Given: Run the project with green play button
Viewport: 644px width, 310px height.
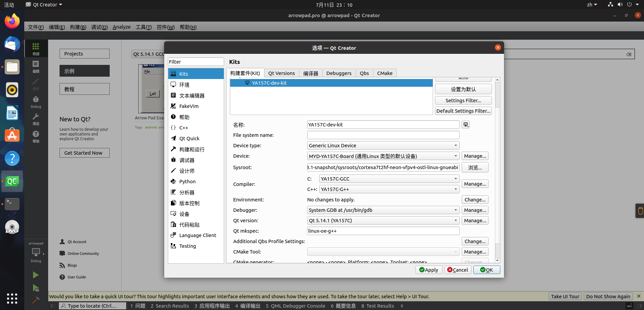Looking at the screenshot, I should (36, 275).
